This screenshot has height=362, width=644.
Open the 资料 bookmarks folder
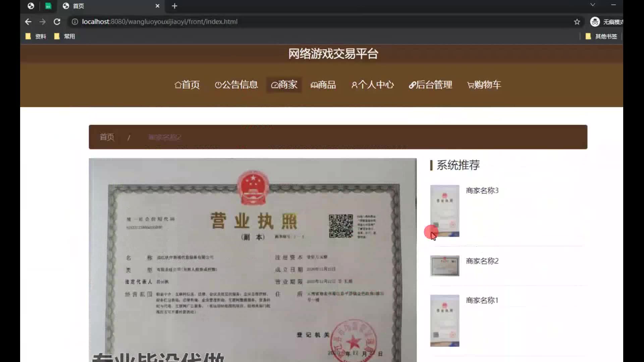pyautogui.click(x=36, y=36)
